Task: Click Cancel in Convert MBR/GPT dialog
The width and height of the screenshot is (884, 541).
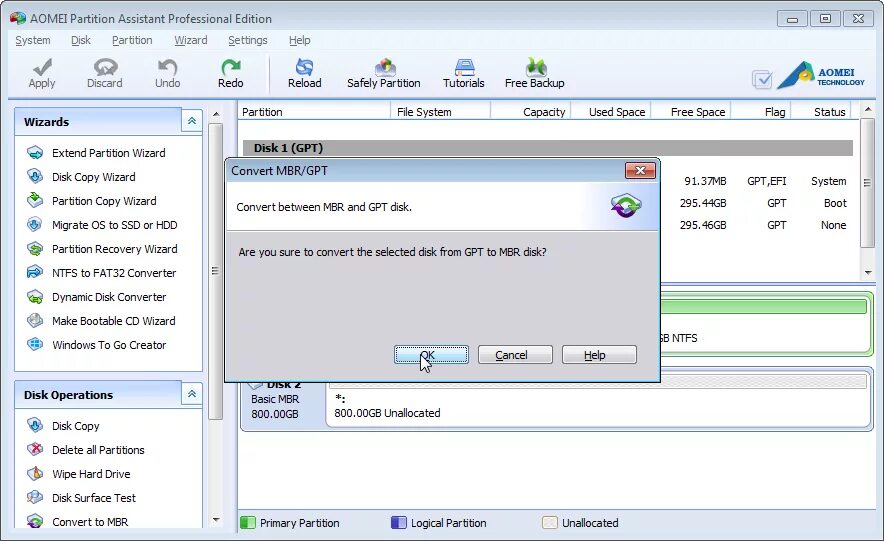Action: [x=515, y=354]
